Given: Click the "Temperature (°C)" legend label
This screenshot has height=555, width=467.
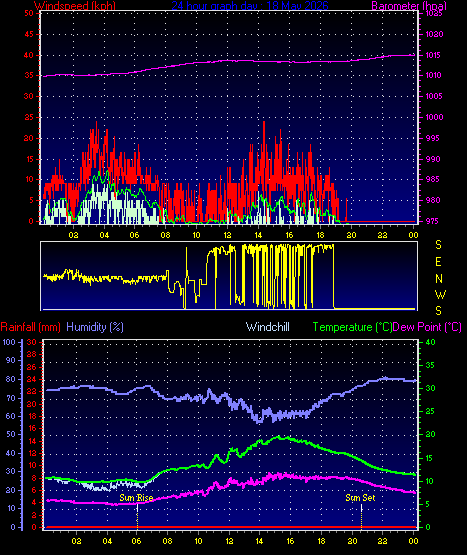Looking at the screenshot, I should (352, 327).
